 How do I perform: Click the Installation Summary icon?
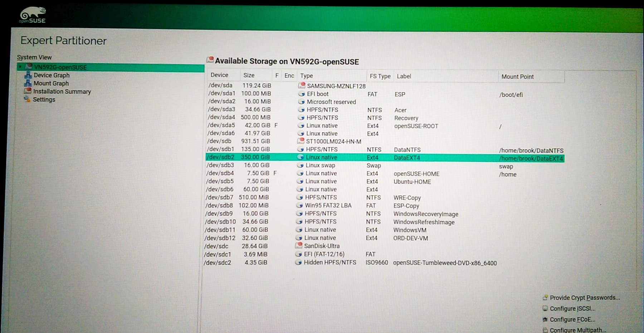pyautogui.click(x=28, y=91)
